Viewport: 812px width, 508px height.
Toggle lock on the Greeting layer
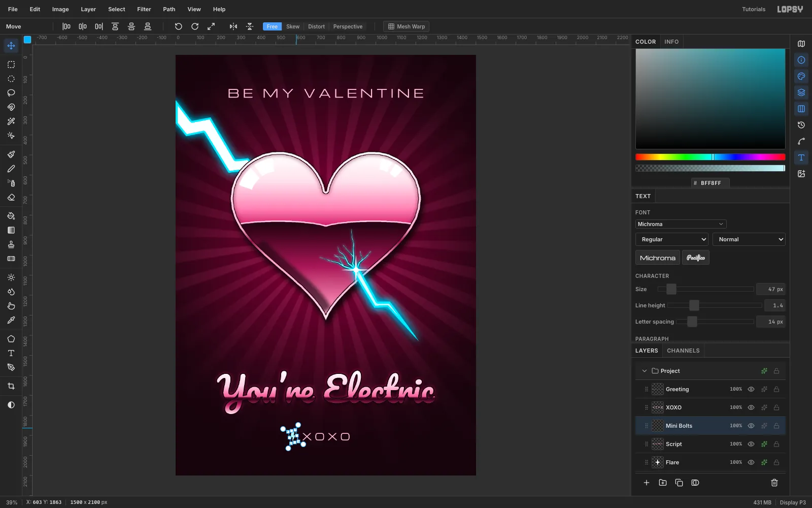click(776, 389)
